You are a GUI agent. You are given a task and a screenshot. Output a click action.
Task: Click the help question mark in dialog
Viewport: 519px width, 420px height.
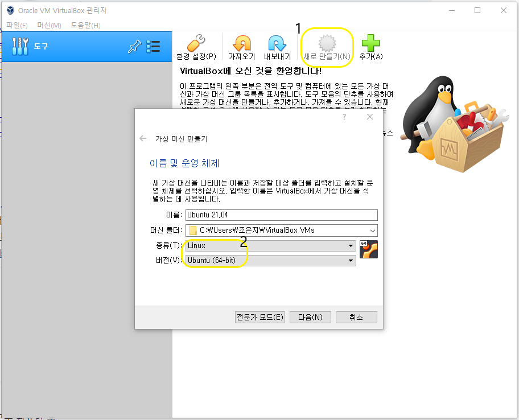click(x=344, y=117)
